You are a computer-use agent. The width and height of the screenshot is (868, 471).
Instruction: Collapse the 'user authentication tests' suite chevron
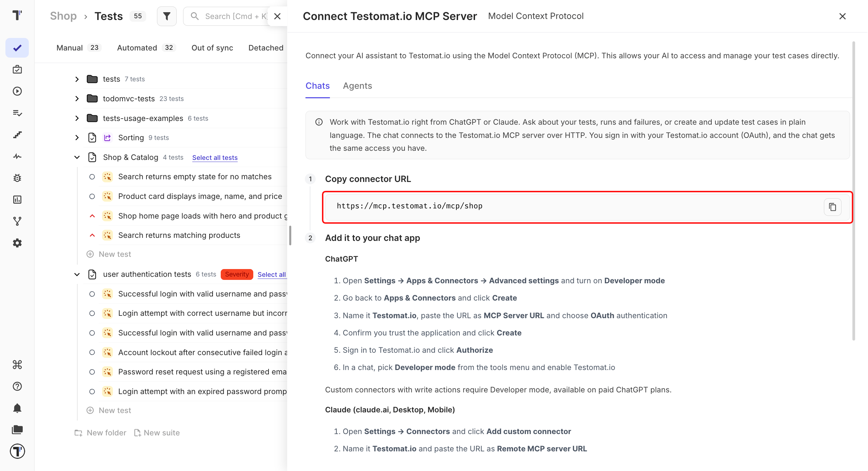pos(77,274)
